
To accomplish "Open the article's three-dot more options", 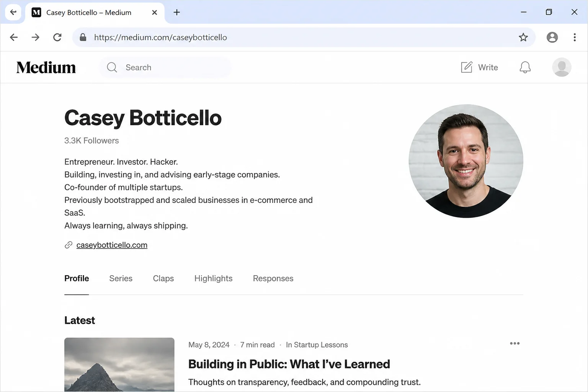I will click(x=515, y=343).
